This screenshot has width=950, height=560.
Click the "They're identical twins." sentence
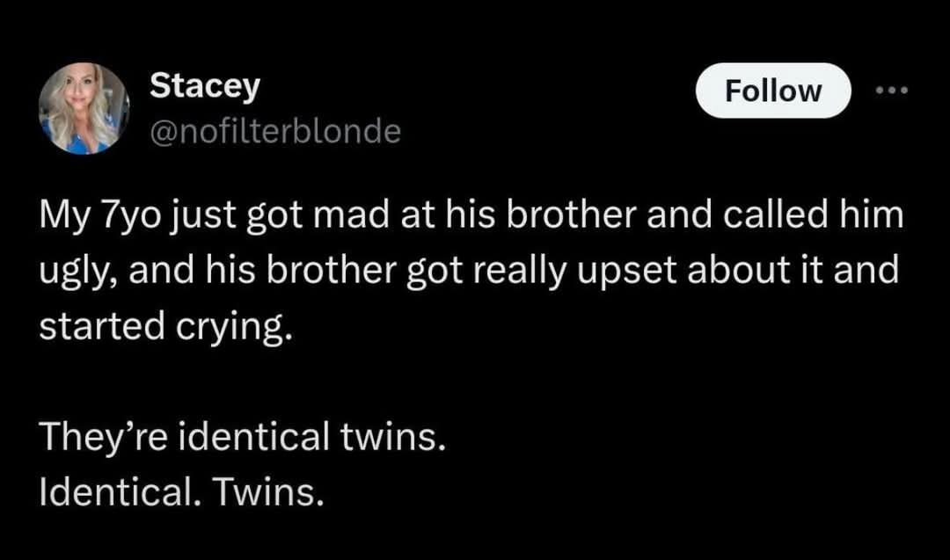(243, 437)
